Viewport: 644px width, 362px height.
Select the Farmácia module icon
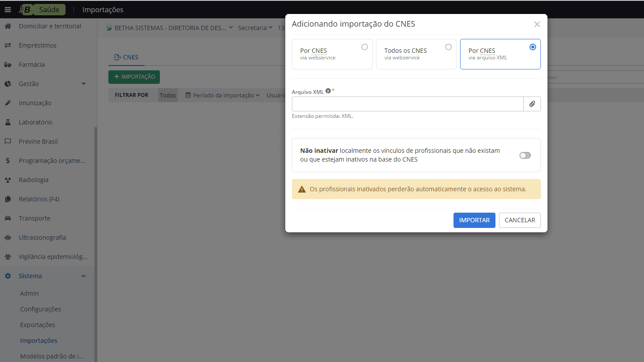pyautogui.click(x=7, y=64)
